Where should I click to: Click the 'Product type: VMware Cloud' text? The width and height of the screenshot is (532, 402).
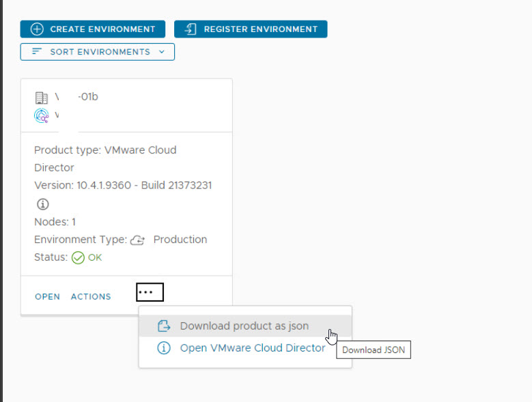click(105, 150)
